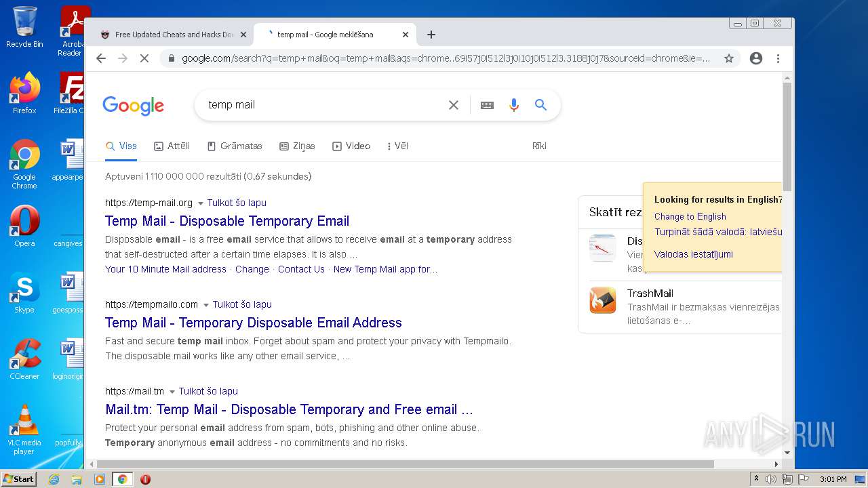Click 'Turpināt šādā valodā: latviešu' link

[x=718, y=231]
